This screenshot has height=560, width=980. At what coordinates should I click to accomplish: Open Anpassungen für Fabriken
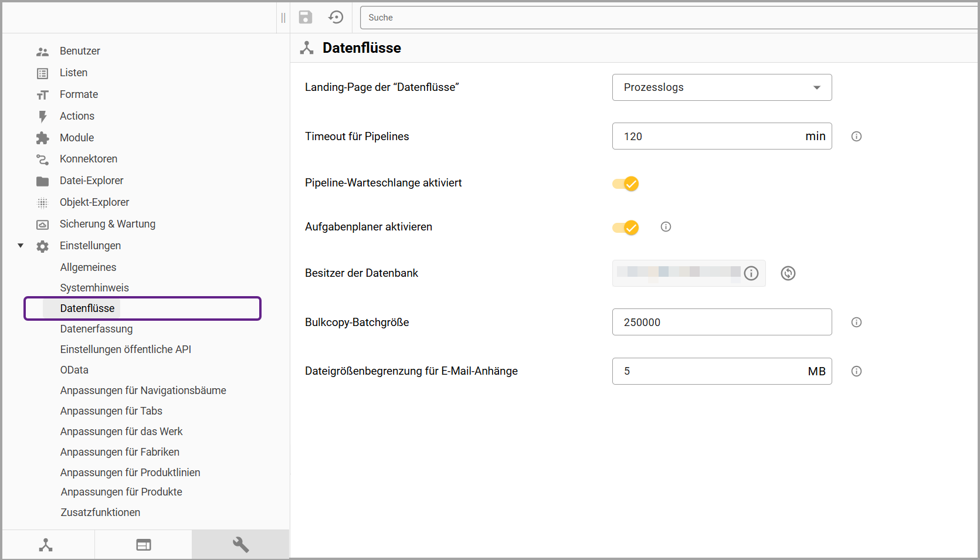coord(120,452)
